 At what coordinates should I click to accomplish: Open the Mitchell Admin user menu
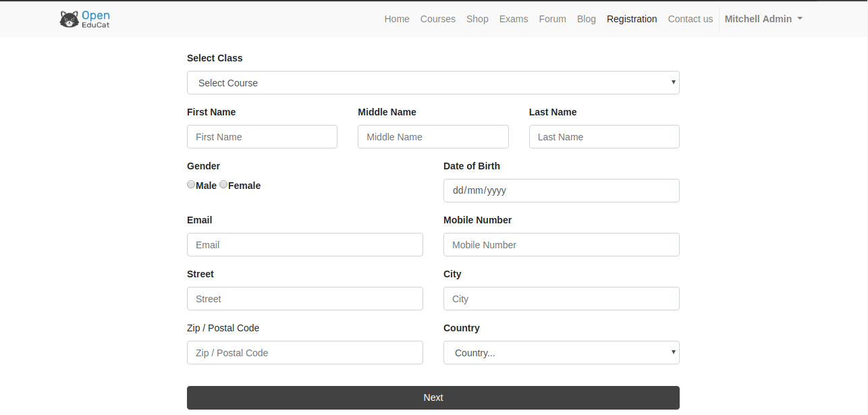coord(763,19)
